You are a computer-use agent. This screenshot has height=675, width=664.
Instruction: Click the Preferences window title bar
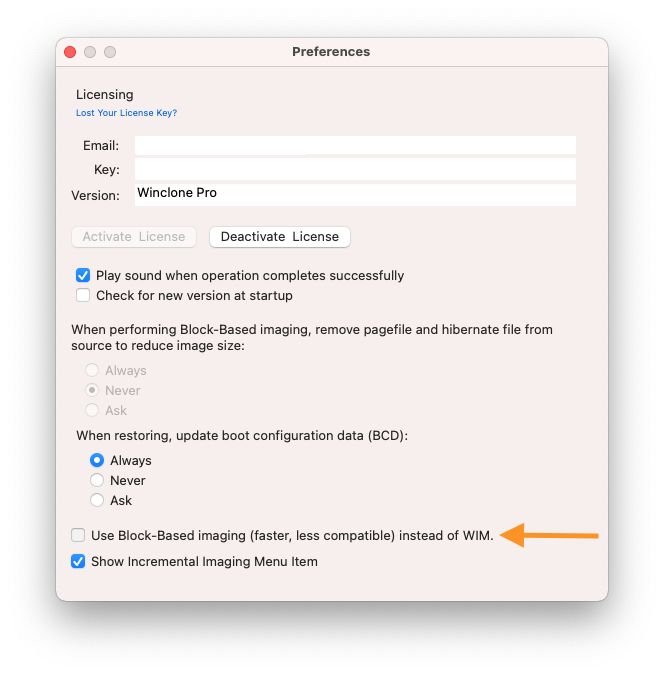click(x=331, y=52)
